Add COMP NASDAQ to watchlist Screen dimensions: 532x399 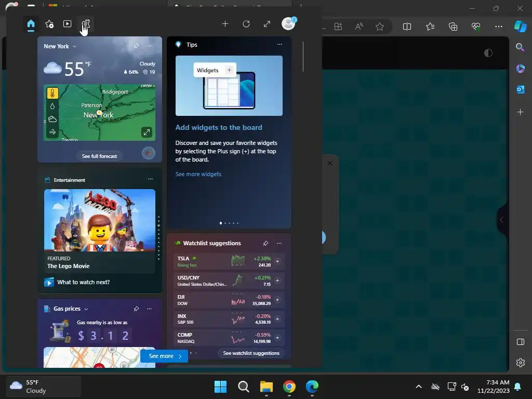[277, 338]
